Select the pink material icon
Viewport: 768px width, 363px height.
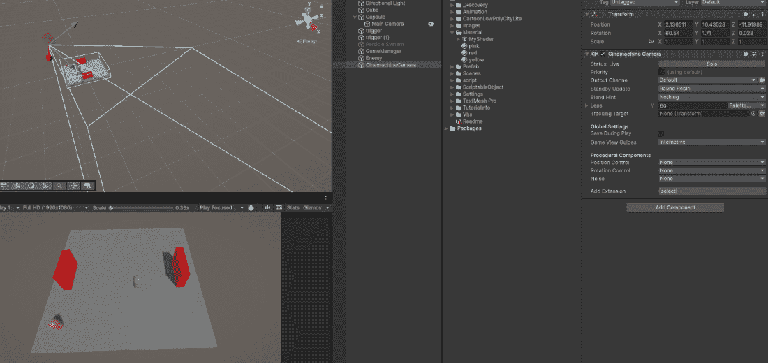(x=465, y=46)
